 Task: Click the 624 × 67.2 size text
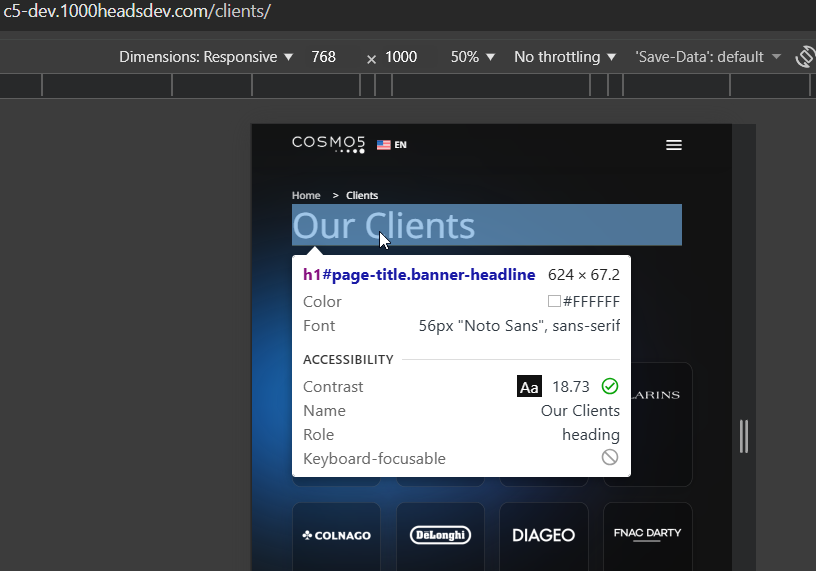pos(584,274)
